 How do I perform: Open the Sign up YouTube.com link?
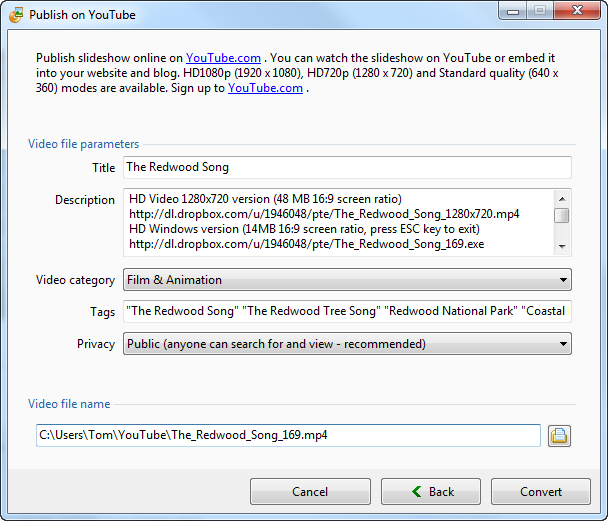tap(265, 88)
